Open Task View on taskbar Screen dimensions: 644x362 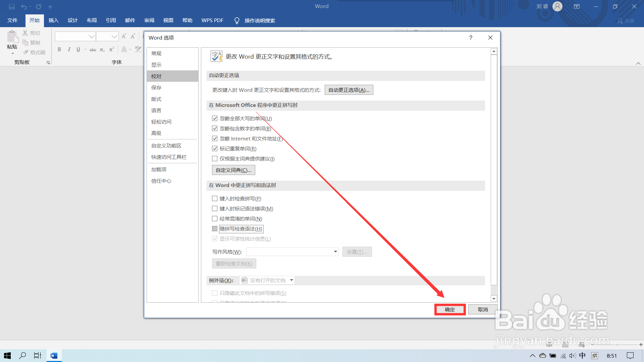[38, 356]
